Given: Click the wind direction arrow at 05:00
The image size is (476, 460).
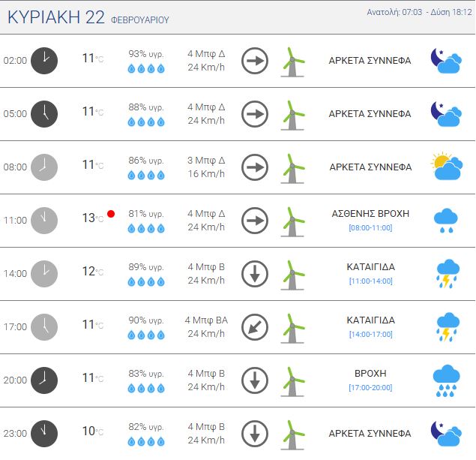Looking at the screenshot, I should [255, 114].
